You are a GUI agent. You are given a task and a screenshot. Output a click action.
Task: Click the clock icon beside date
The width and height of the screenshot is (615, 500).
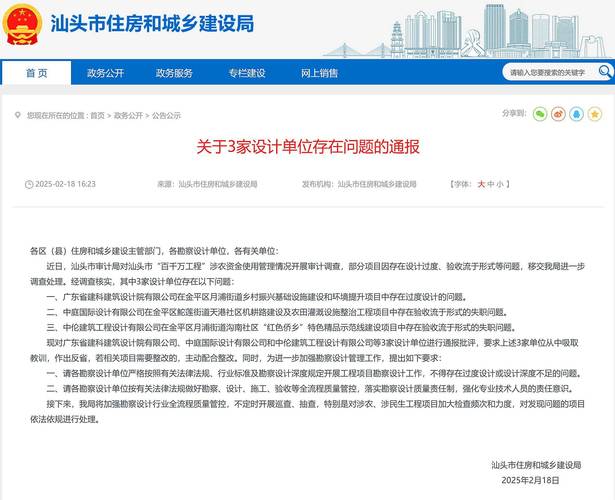coord(29,184)
